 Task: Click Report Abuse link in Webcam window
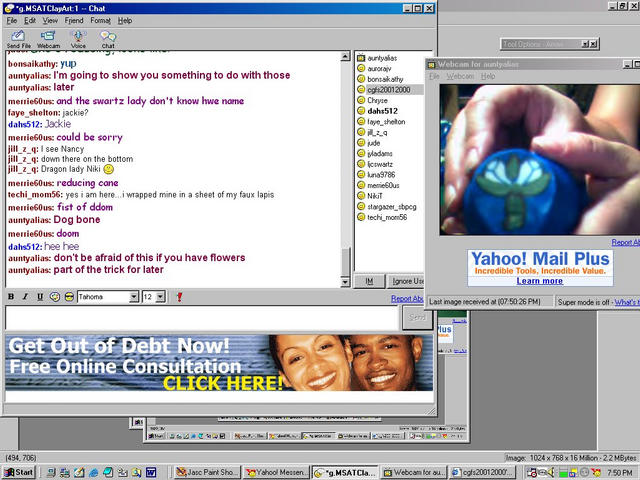click(x=625, y=242)
